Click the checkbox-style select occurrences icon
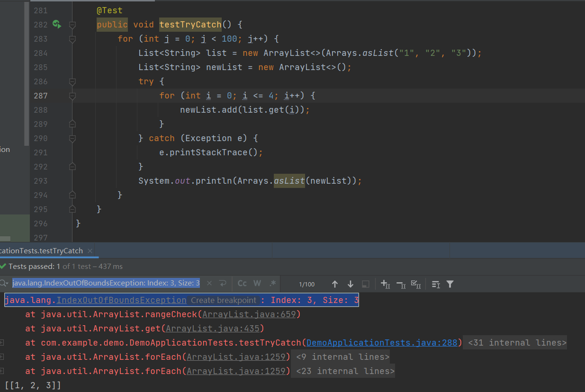 [416, 284]
